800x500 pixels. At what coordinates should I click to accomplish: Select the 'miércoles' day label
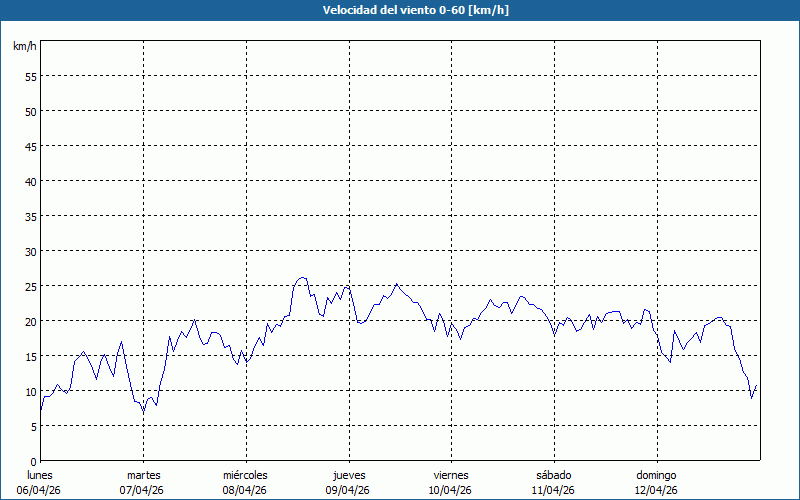click(245, 475)
